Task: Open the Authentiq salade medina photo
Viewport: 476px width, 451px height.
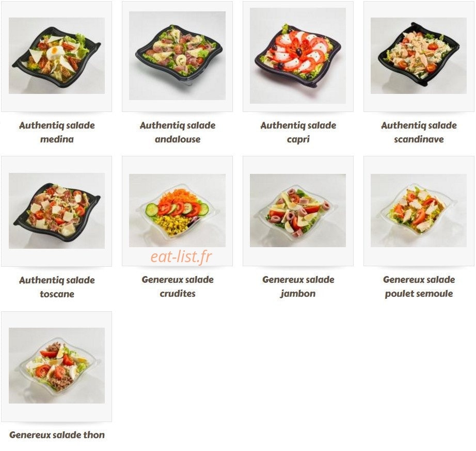Action: (57, 56)
